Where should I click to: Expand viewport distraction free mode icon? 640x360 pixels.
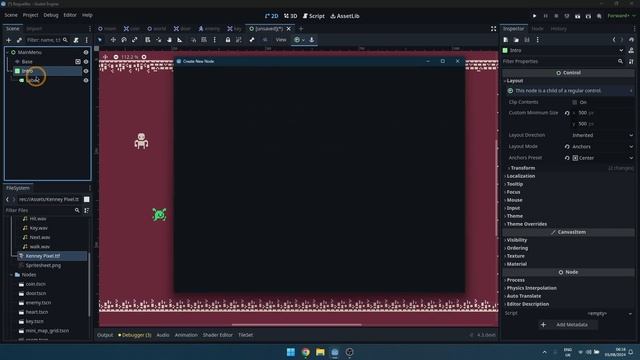click(493, 29)
